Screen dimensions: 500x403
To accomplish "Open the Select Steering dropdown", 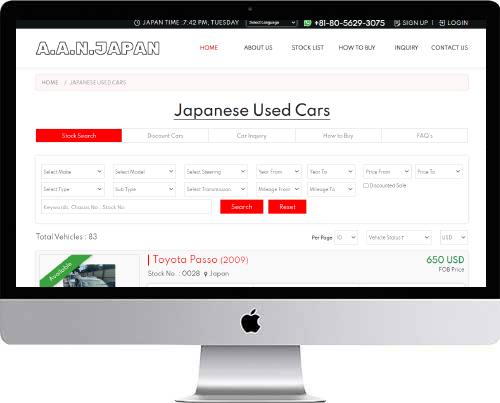I will click(x=216, y=172).
